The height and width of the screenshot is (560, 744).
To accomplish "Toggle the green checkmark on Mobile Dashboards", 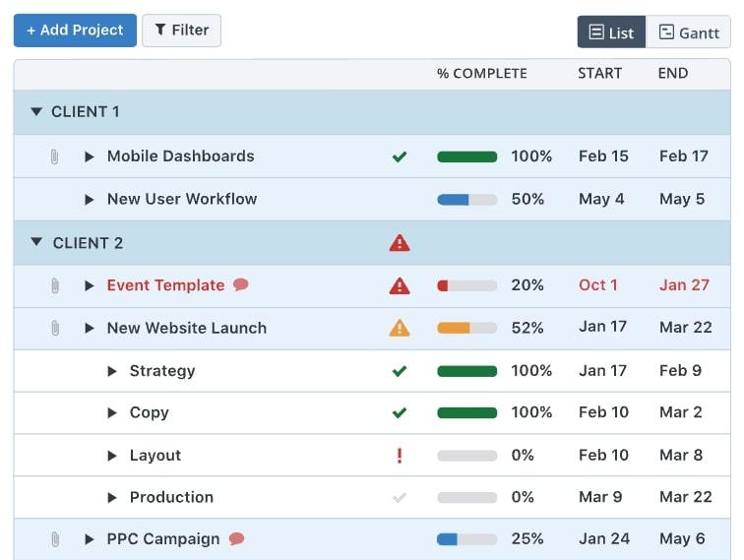I will coord(399,156).
